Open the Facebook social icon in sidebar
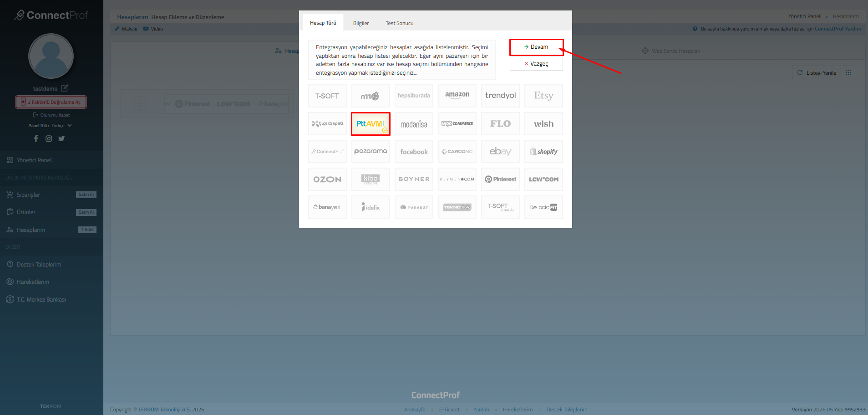 click(x=36, y=138)
